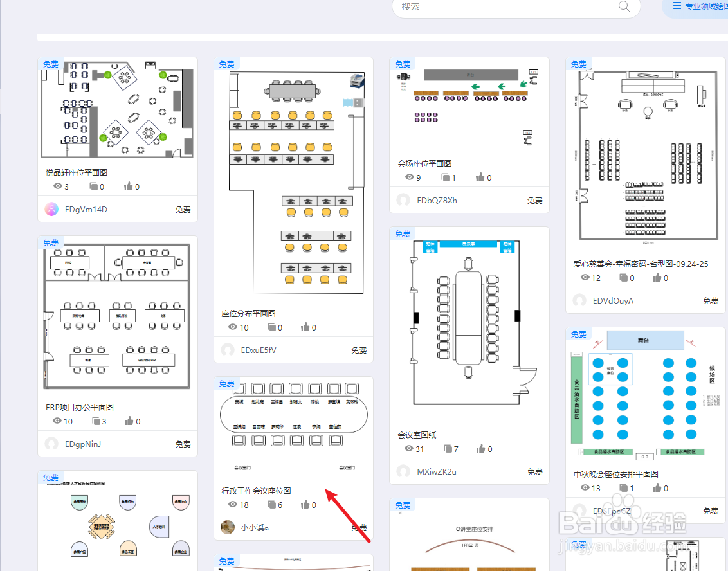The height and width of the screenshot is (571, 728).
Task: Click the 搜索 search input field
Action: (x=516, y=7)
